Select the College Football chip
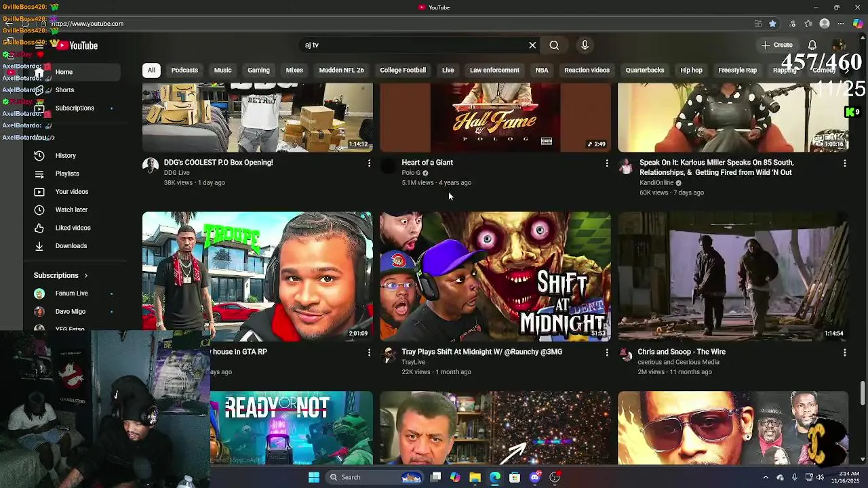The height and width of the screenshot is (488, 868). coord(403,70)
